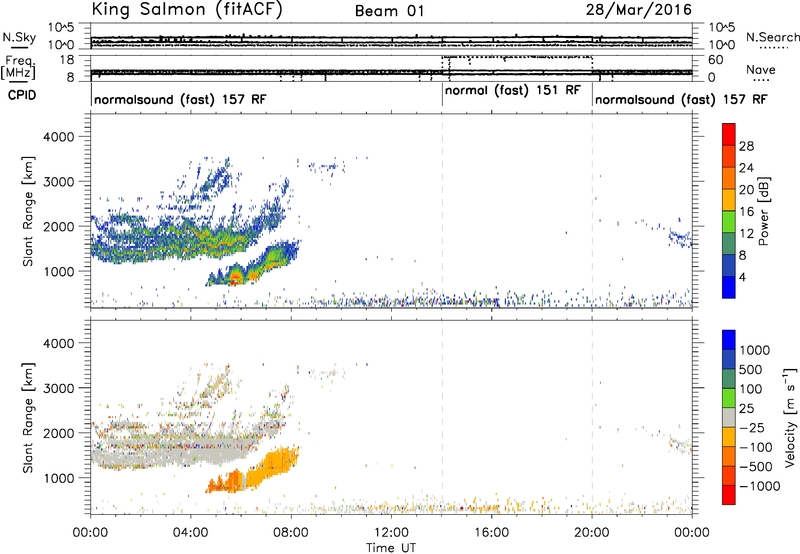800x554 pixels.
Task: Select the '24' power colorbar value
Action: click(746, 168)
